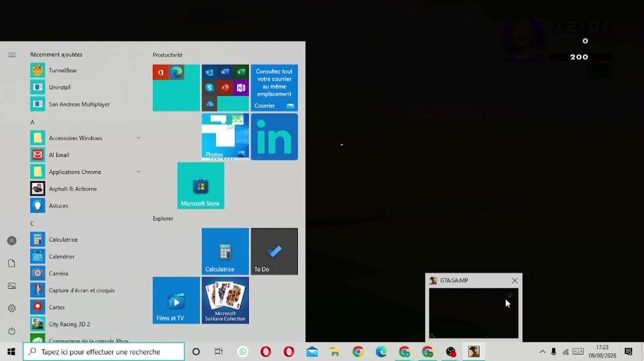This screenshot has height=361, width=644.
Task: Click the Power button in the Start menu
Action: click(x=12, y=331)
